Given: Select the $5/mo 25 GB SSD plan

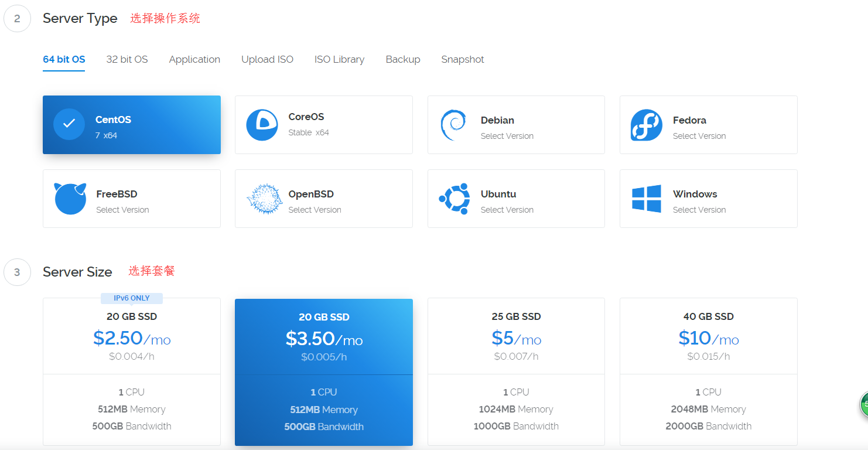Looking at the screenshot, I should [x=516, y=371].
